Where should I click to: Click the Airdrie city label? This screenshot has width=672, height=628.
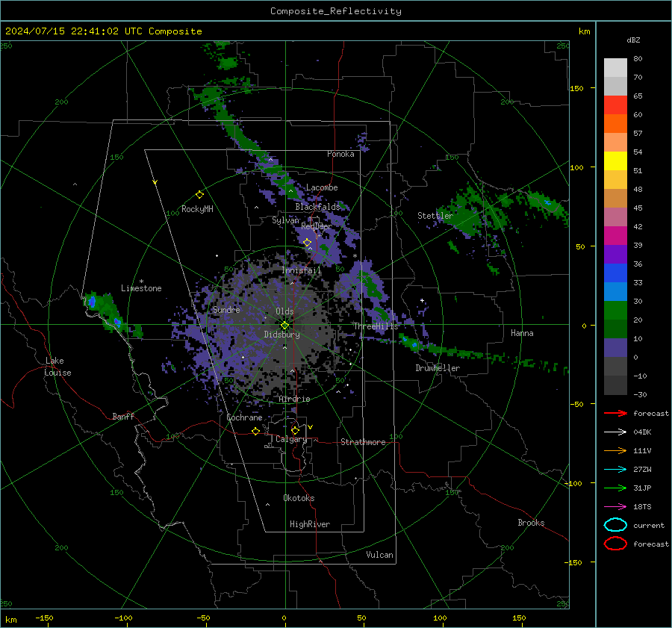tap(294, 399)
